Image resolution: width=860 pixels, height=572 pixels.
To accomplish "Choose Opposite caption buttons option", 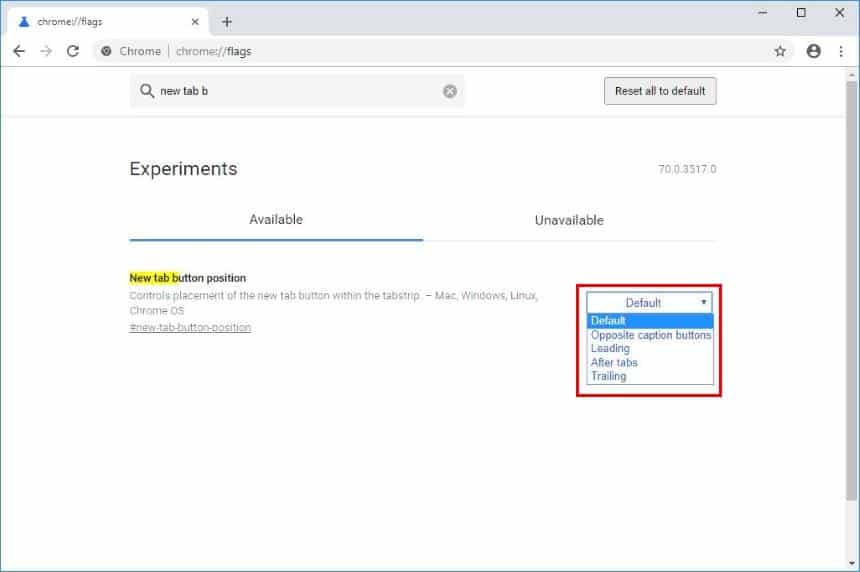I will point(650,335).
